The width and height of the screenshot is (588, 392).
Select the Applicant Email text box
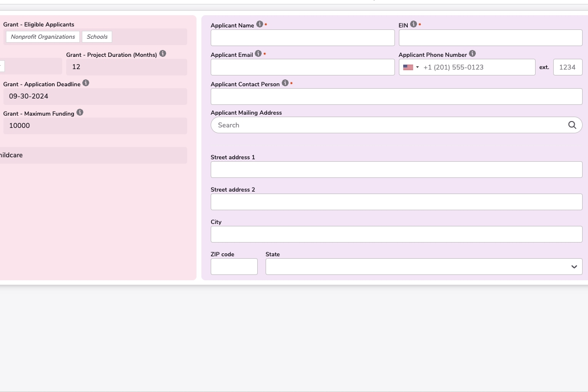(x=302, y=67)
